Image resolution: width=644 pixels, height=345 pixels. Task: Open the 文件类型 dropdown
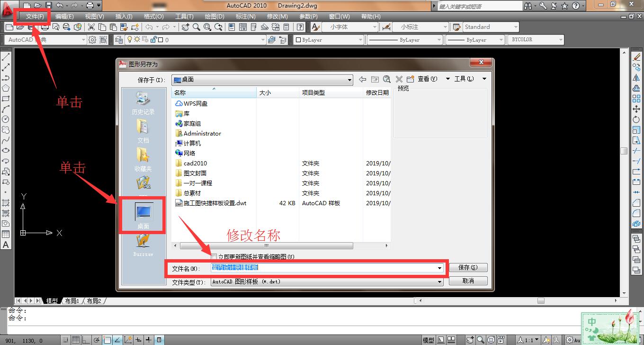[x=438, y=281]
